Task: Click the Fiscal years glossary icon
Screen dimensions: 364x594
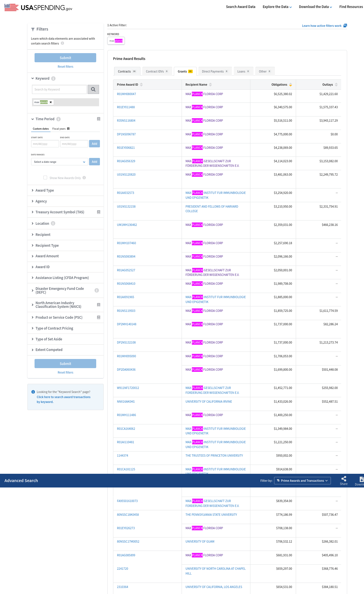Action: click(x=68, y=129)
